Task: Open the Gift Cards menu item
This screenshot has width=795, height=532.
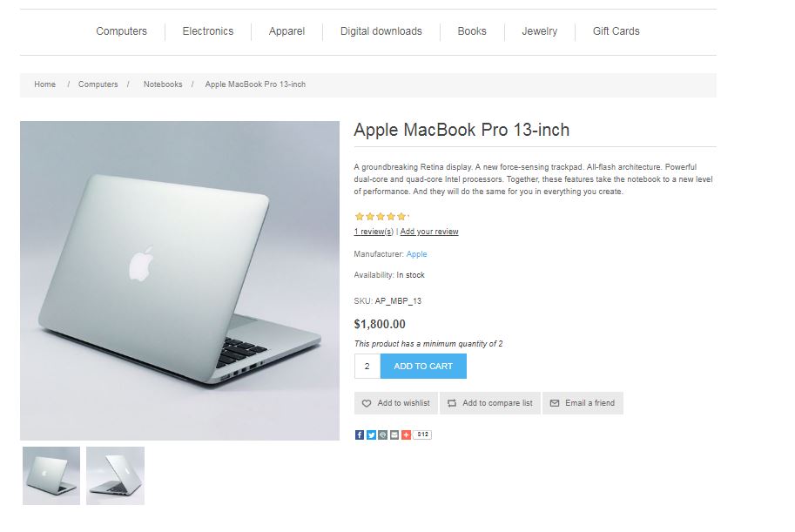Action: coord(616,31)
